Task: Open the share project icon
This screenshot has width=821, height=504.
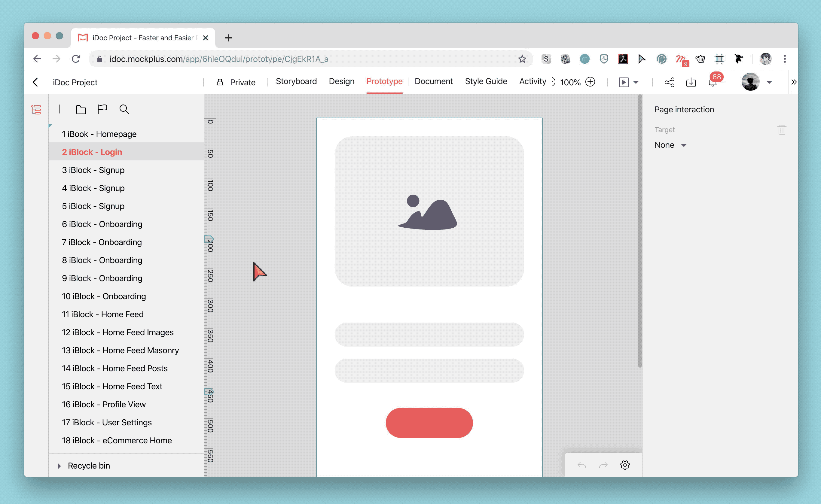Action: [669, 82]
